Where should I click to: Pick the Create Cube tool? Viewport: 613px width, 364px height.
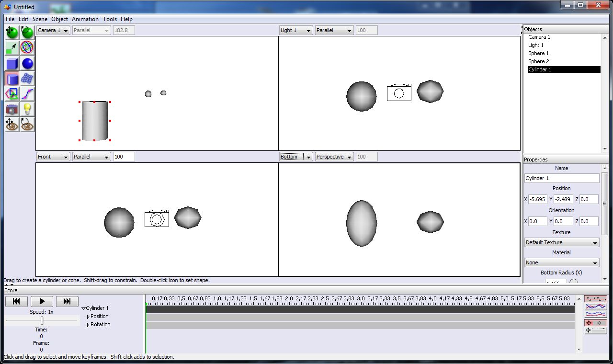point(12,63)
